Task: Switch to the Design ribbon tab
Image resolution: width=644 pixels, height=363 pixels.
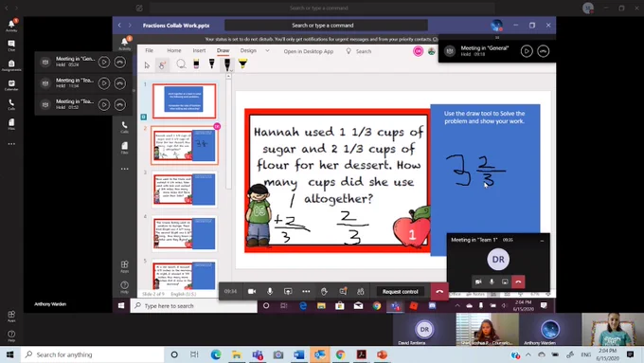Action: click(x=248, y=50)
